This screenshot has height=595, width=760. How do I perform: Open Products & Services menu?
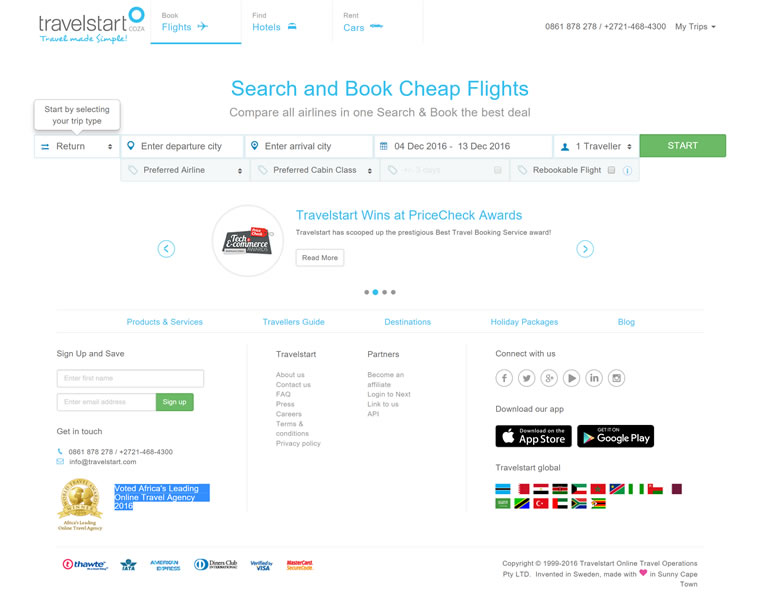pyautogui.click(x=164, y=322)
